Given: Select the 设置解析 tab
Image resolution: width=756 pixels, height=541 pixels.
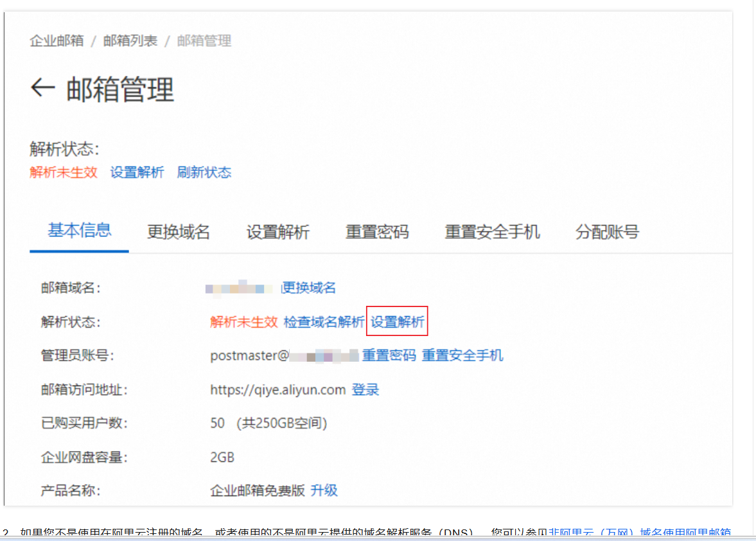Looking at the screenshot, I should click(277, 232).
